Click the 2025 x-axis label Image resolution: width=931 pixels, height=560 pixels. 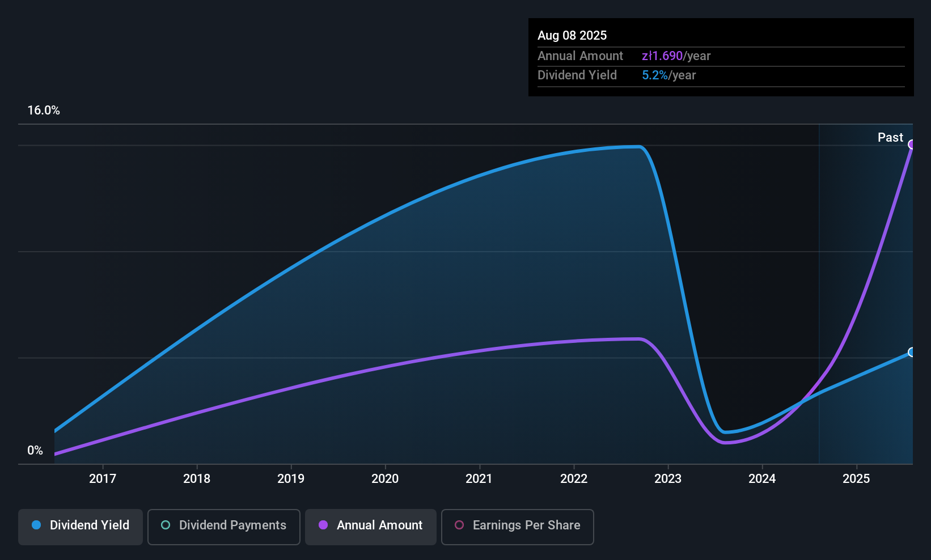point(856,479)
